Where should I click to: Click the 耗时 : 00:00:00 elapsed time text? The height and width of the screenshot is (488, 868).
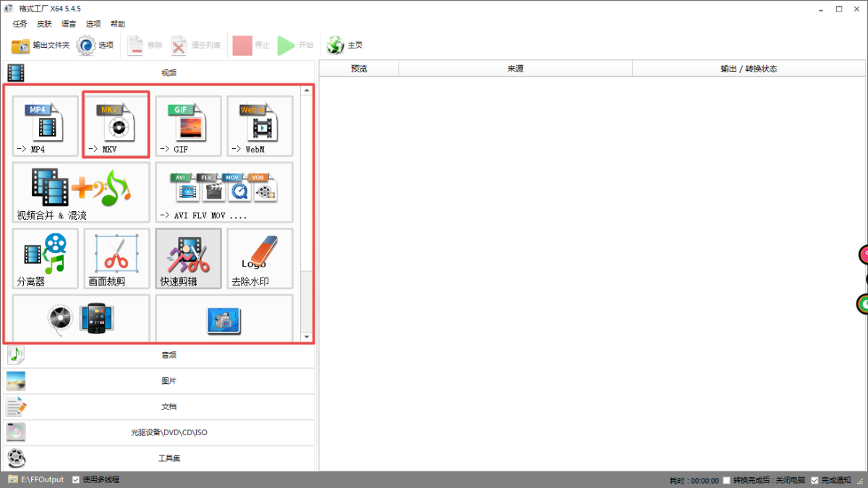tap(694, 480)
